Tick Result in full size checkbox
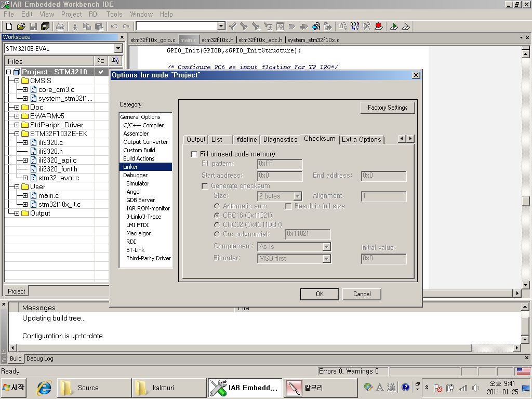Viewport: 532px width, 399px height. click(288, 206)
